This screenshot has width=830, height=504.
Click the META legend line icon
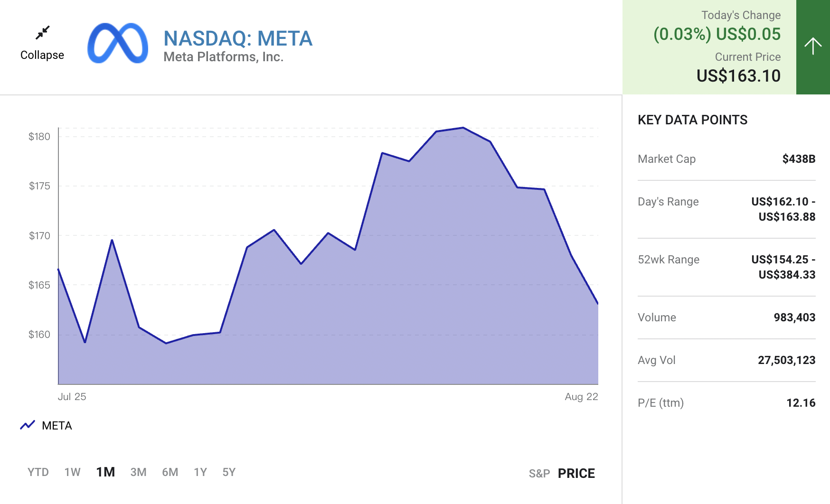coord(28,425)
